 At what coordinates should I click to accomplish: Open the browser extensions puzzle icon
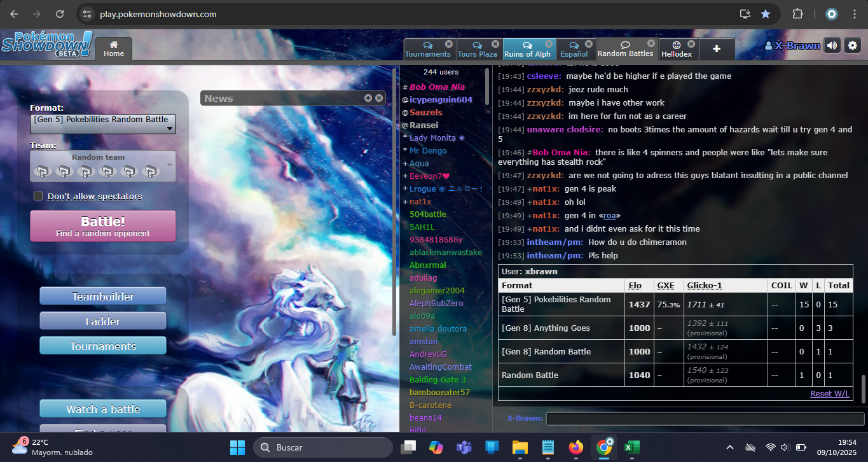797,14
